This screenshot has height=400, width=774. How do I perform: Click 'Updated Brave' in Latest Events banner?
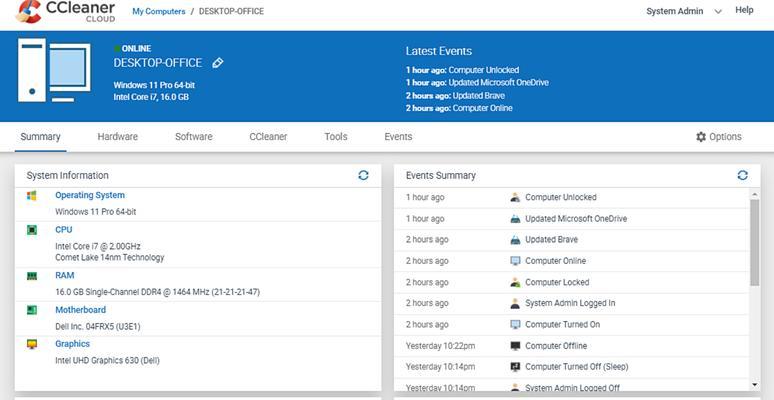point(479,96)
